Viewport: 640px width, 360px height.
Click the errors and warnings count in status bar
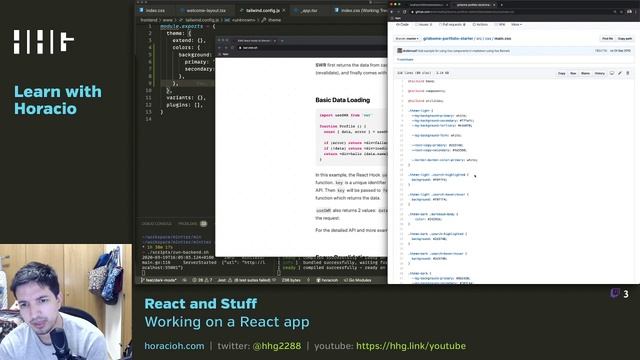pyautogui.click(x=202, y=280)
